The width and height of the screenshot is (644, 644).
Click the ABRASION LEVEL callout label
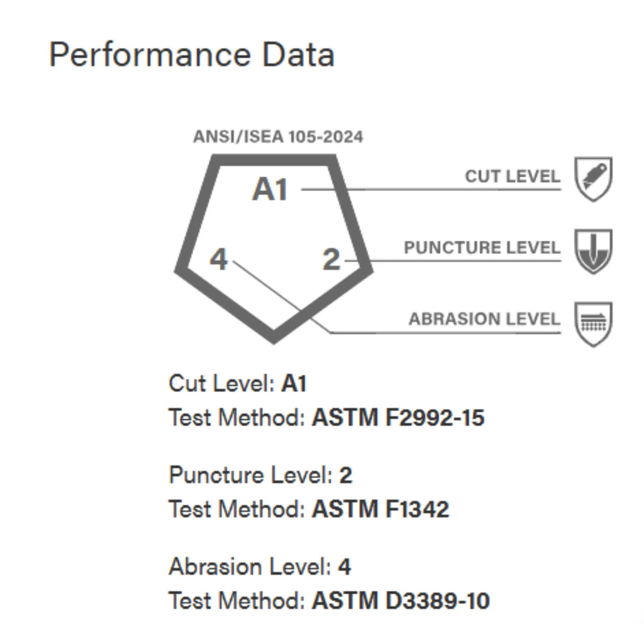(x=484, y=319)
